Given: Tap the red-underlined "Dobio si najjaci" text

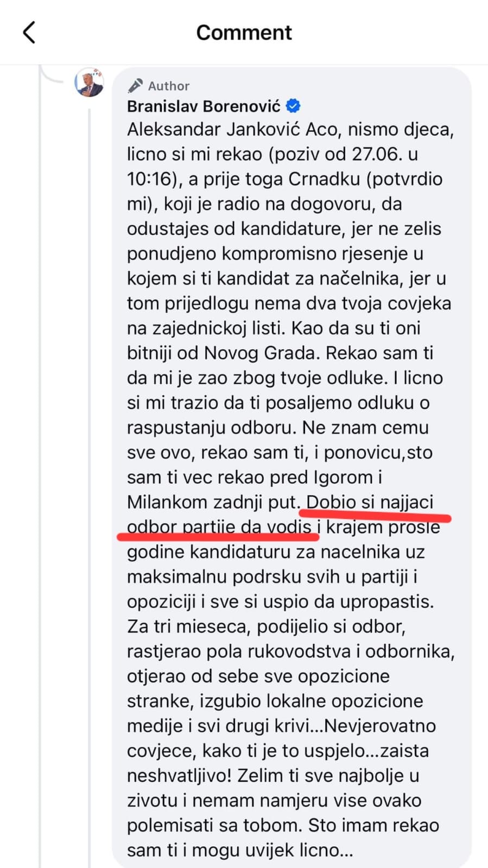Looking at the screenshot, I should (x=370, y=502).
